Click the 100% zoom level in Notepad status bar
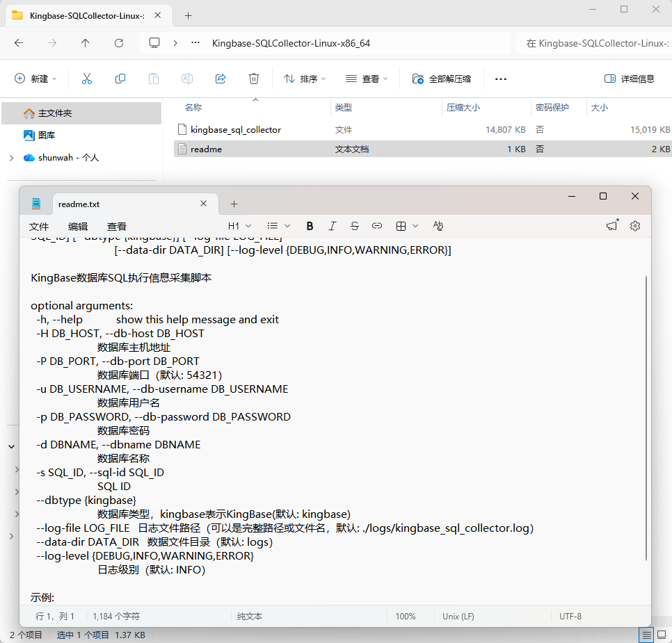672x643 pixels. tap(406, 617)
